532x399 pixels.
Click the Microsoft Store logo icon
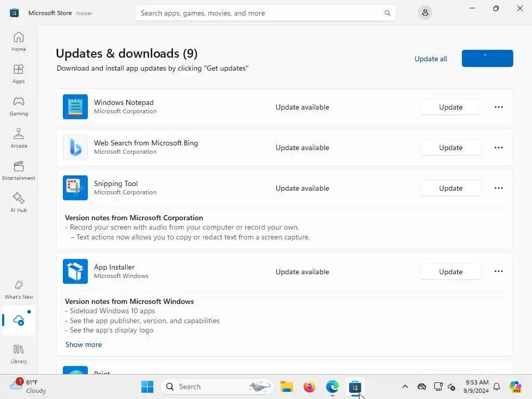(x=14, y=13)
